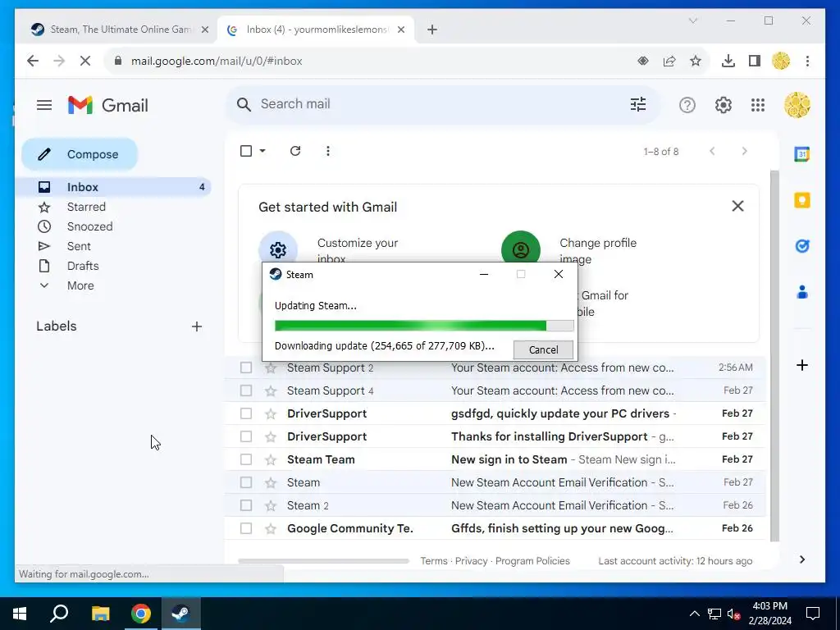Expand More in Gmail sidebar
Image resolution: width=840 pixels, height=630 pixels.
(80, 285)
